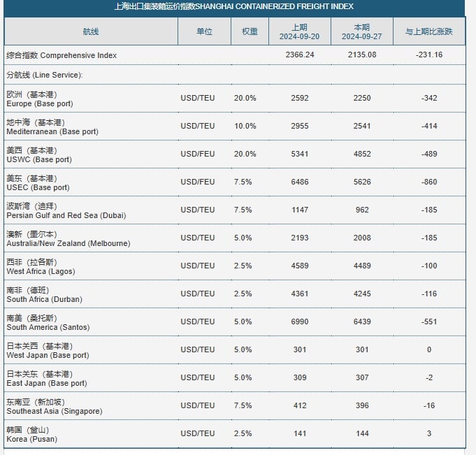The width and height of the screenshot is (476, 455).
Task: Click the current comprehensive index value 2135.08
Action: point(362,55)
